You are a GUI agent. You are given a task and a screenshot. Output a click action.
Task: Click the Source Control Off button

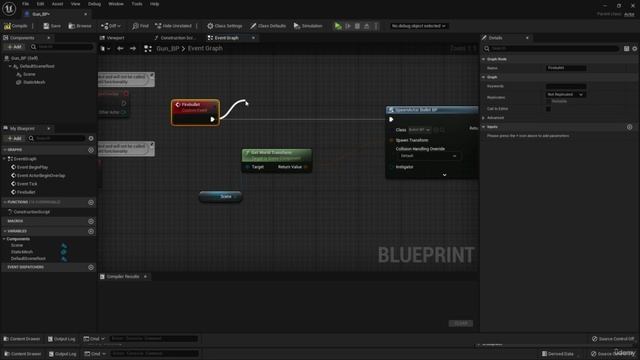pyautogui.click(x=613, y=339)
